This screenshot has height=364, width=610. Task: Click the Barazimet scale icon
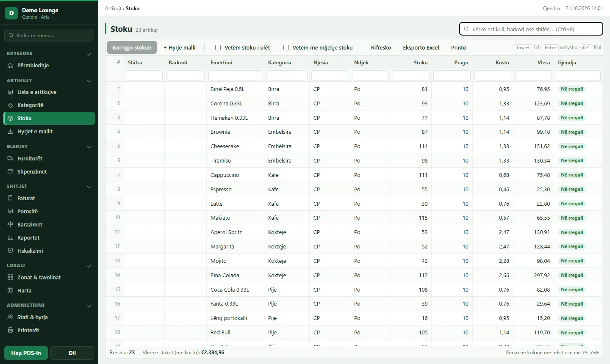tap(11, 225)
